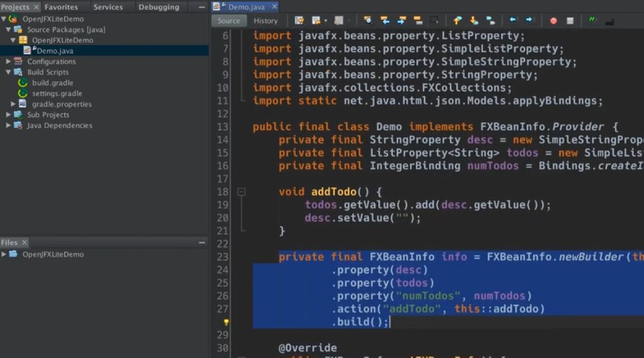Go to the next bookmark
The height and width of the screenshot is (358, 644).
coord(474,20)
